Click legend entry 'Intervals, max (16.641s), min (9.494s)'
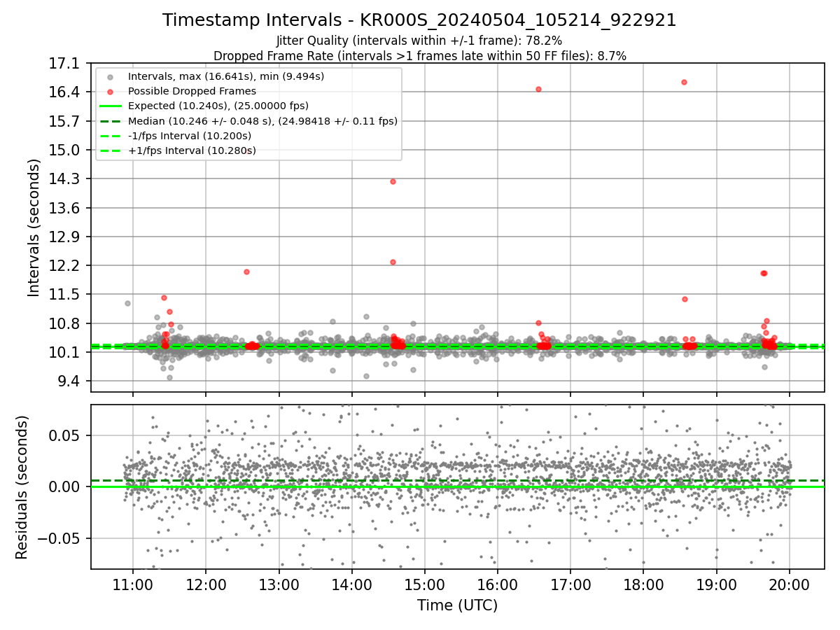Screen dimensions: 840x630 pos(226,76)
